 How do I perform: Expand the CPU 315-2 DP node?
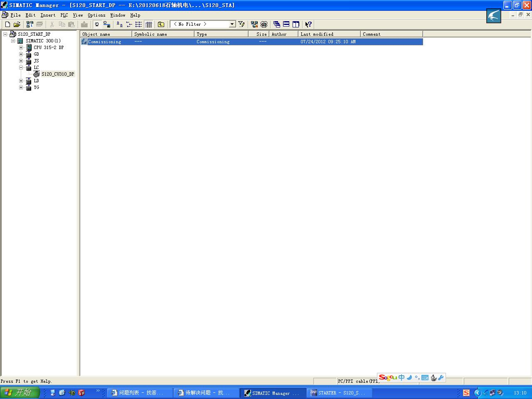[x=21, y=47]
